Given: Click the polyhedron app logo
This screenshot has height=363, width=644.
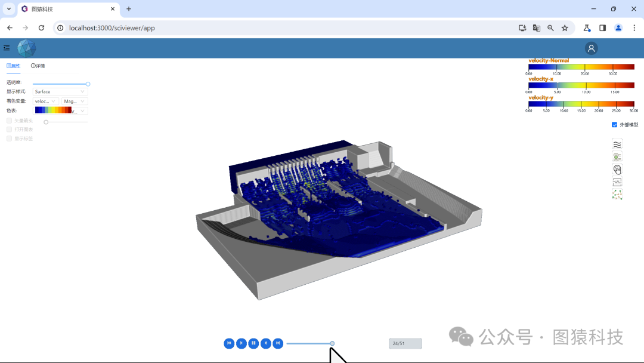Looking at the screenshot, I should click(x=27, y=48).
